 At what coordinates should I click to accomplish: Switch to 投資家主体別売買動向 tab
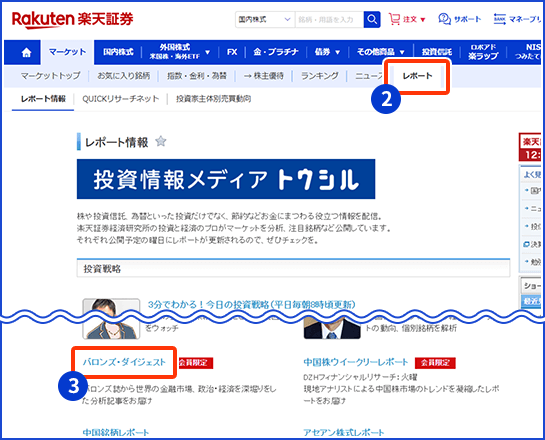213,99
